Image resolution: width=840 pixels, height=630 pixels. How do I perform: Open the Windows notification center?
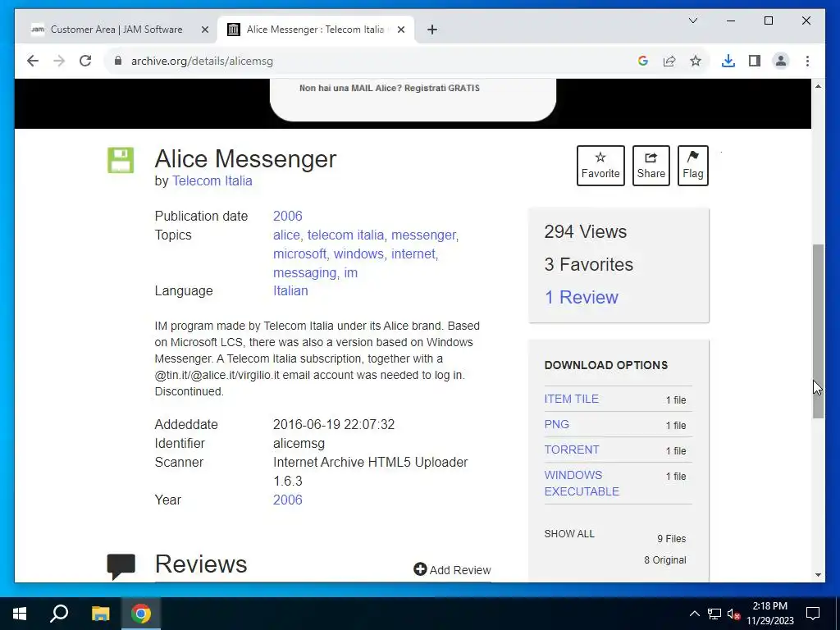(x=813, y=614)
